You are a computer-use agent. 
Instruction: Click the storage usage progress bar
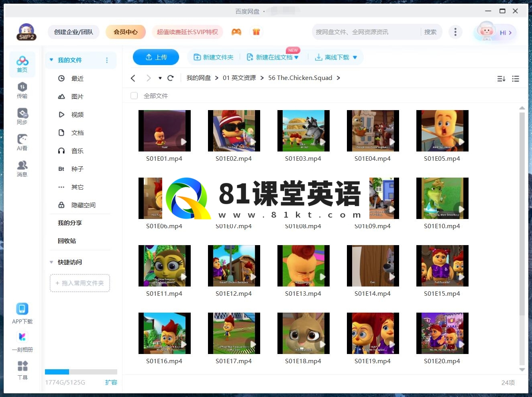point(81,372)
